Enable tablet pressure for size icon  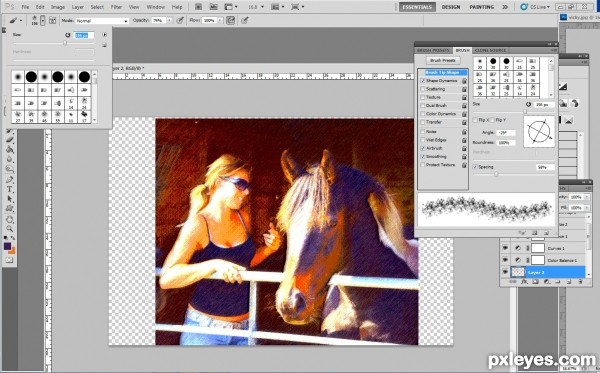click(245, 20)
